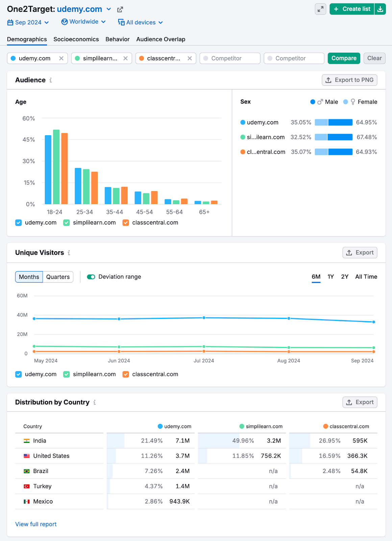The height and width of the screenshot is (541, 392).
Task: Click Jul 2024 udemy.com data point
Action: [x=204, y=318]
